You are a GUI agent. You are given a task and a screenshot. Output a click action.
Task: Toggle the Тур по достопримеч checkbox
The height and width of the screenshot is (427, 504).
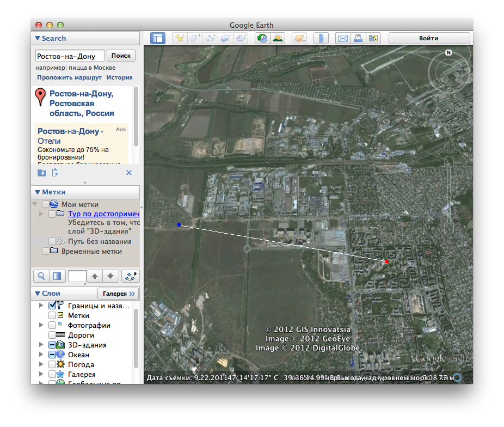click(x=52, y=214)
